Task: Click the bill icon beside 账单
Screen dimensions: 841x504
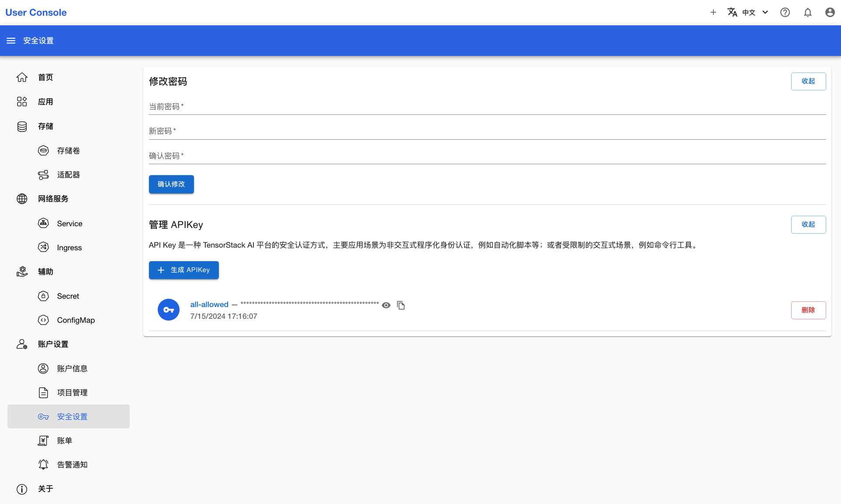Action: pos(43,441)
